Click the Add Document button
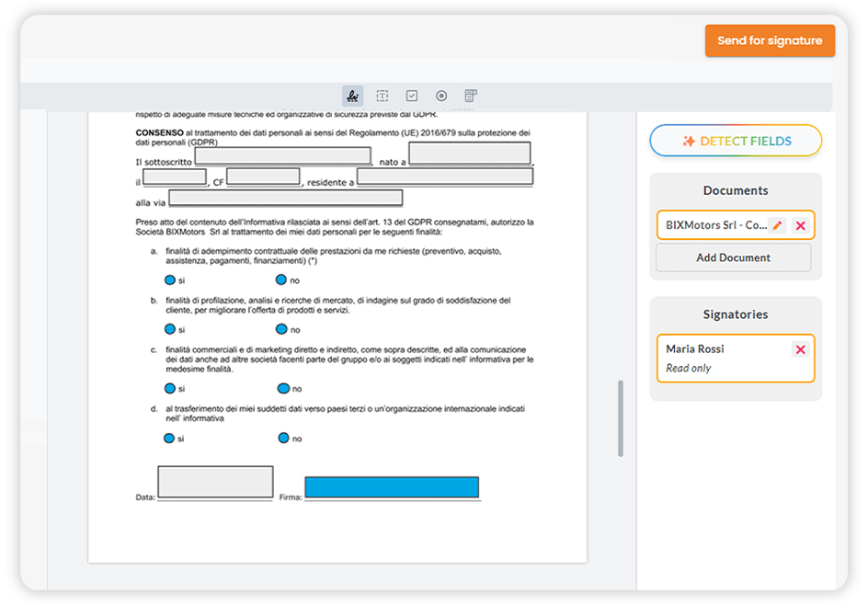This screenshot has width=868, height=605. tap(733, 257)
